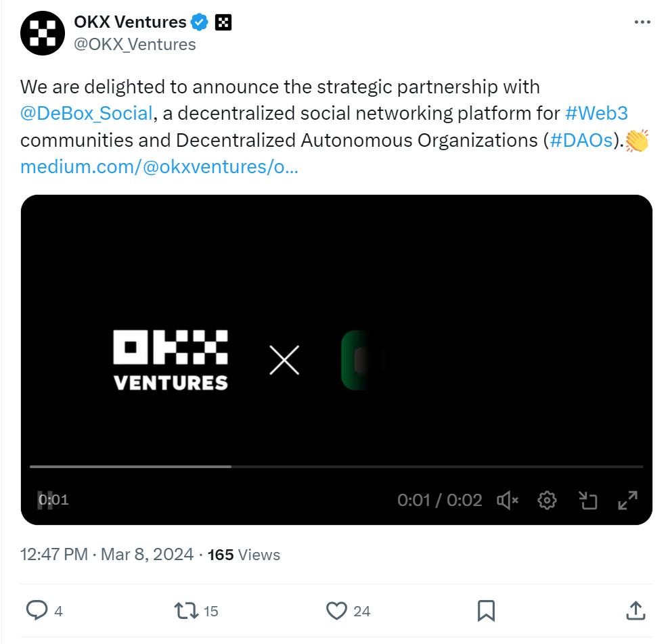This screenshot has width=670, height=644.
Task: Share the tweet via share icon
Action: pyautogui.click(x=635, y=611)
